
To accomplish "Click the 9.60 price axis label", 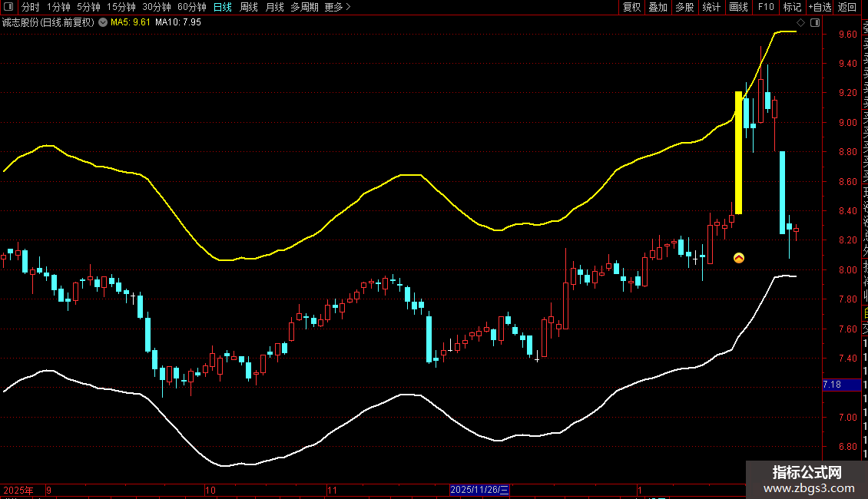I will point(847,35).
